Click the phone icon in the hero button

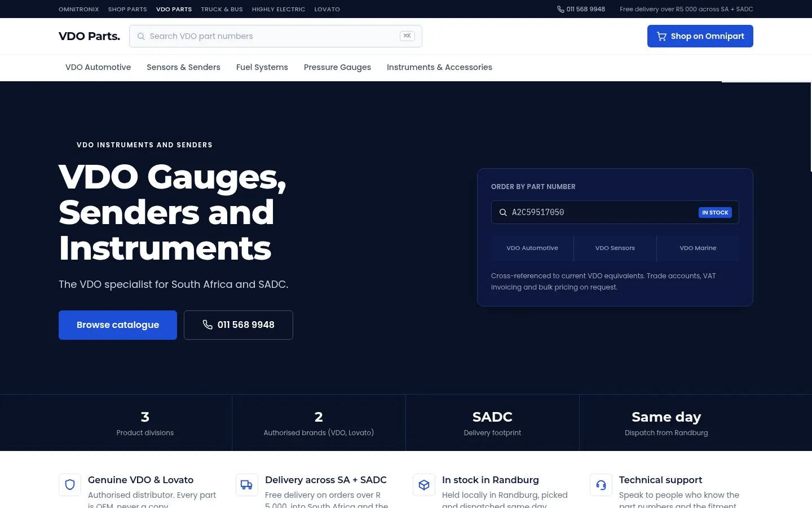pos(208,325)
